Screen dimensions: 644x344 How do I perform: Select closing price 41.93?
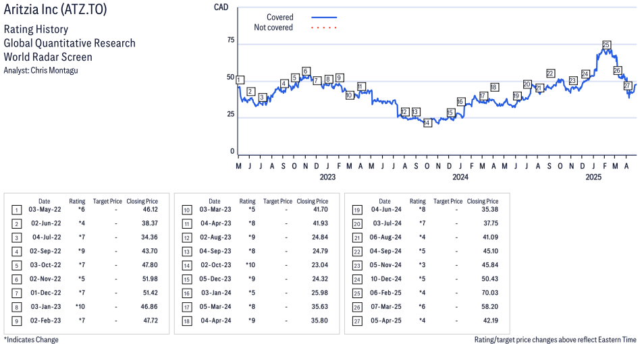tap(320, 223)
